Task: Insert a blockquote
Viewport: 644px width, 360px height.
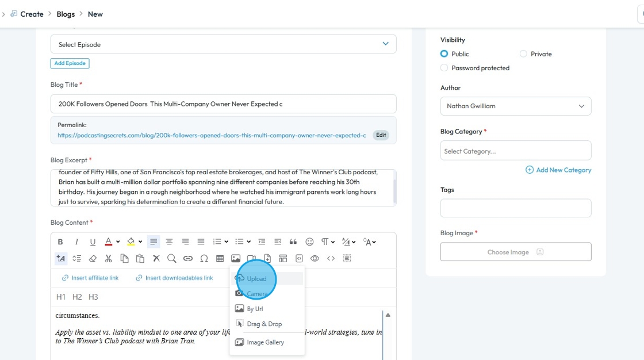Action: [x=293, y=242]
